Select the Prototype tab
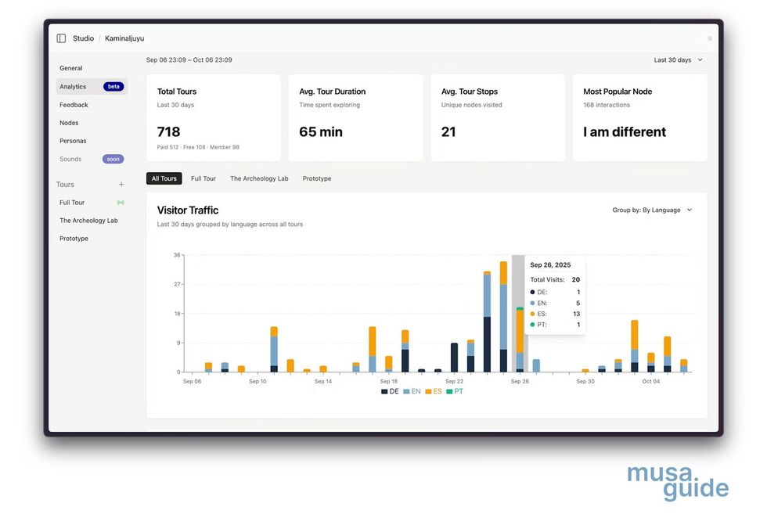Image resolution: width=767 pixels, height=532 pixels. click(x=316, y=178)
